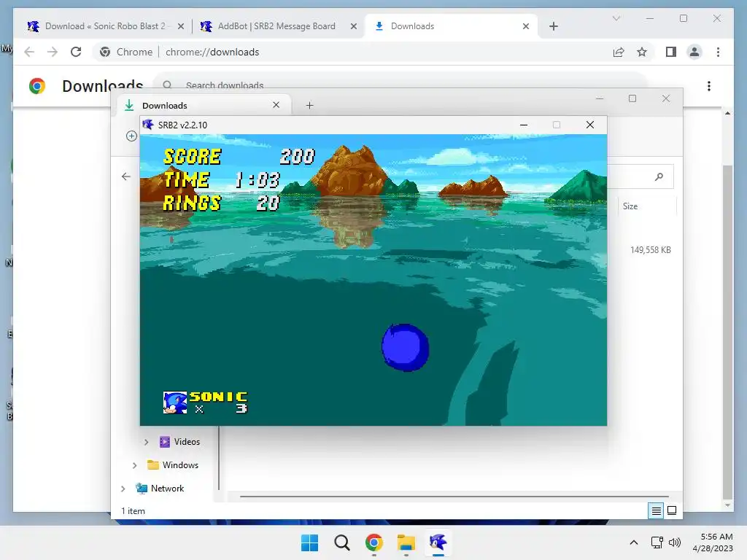Switch File Explorer to large thumbnails view
747x560 pixels.
coord(672,511)
